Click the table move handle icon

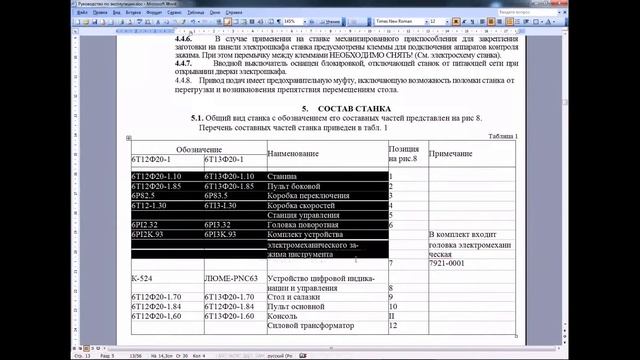point(129,138)
